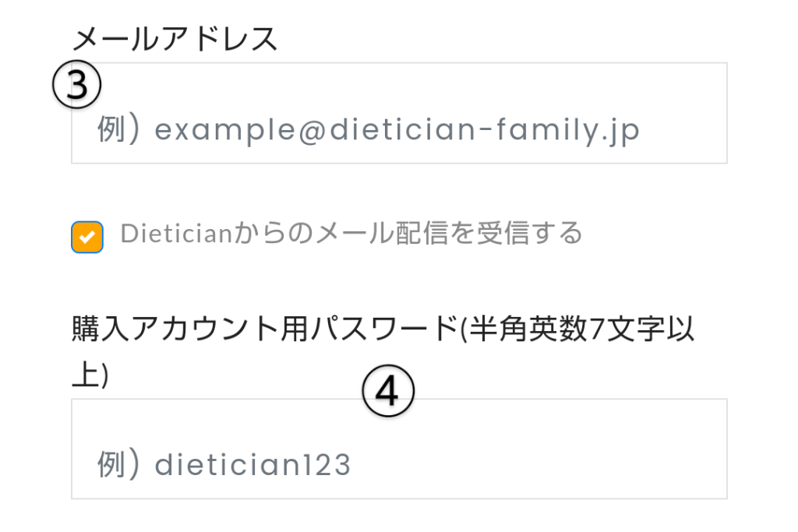Click the example@dietician-family.jp placeholder text
The height and width of the screenshot is (532, 798).
click(x=397, y=130)
